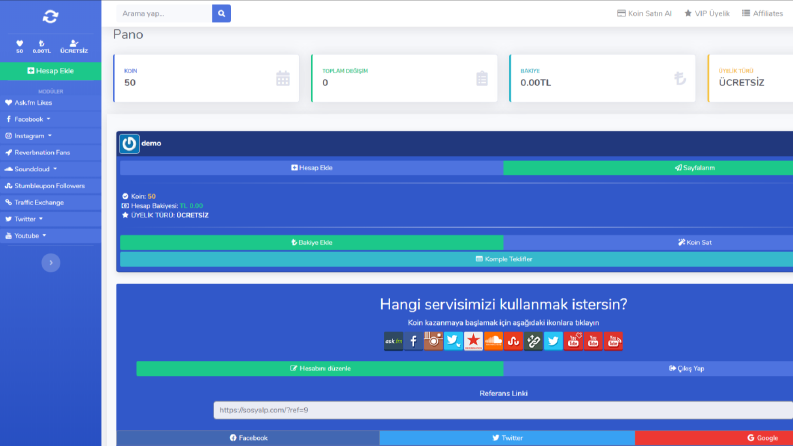Click the magnifier search button
Viewport: 793px width, 446px height.
pyautogui.click(x=221, y=14)
